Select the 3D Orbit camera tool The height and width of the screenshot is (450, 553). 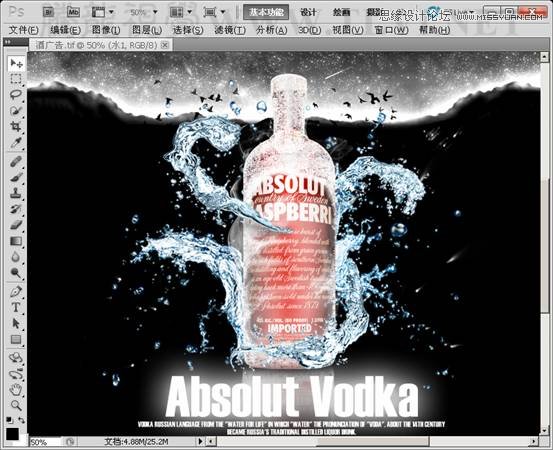pyautogui.click(x=16, y=374)
